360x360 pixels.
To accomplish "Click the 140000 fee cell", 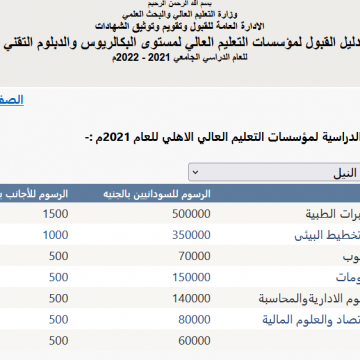I will click(x=191, y=298).
